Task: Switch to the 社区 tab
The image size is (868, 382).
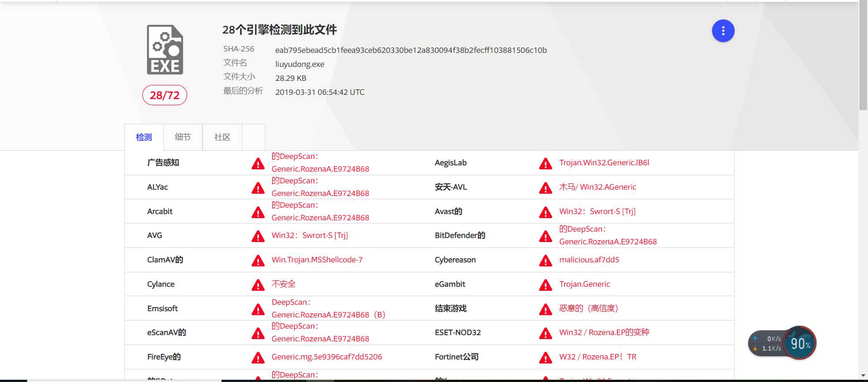Action: tap(222, 137)
